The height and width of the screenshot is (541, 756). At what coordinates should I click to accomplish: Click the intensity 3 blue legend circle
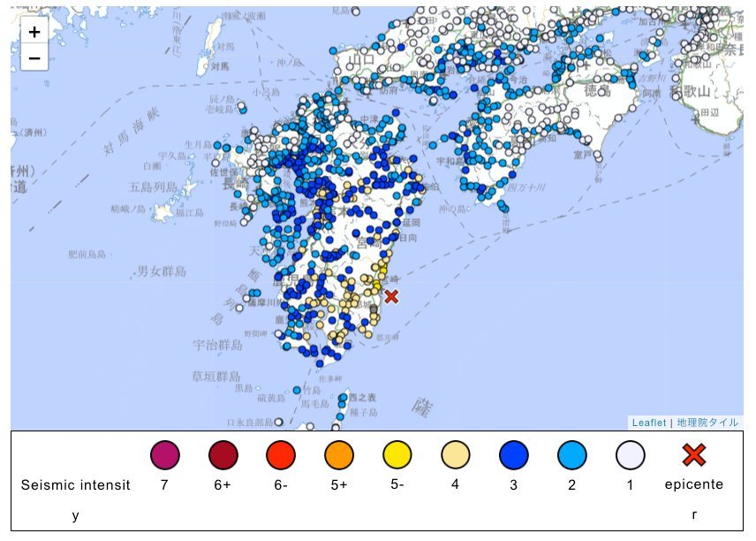coord(514,455)
